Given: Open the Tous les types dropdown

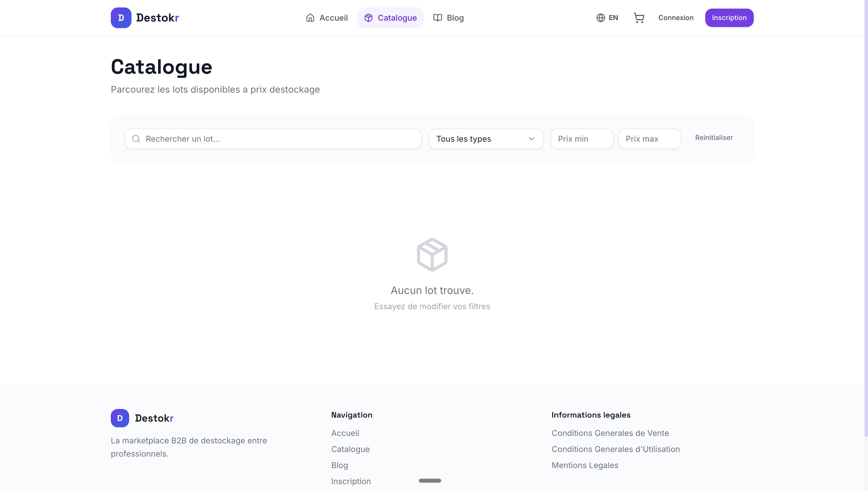Looking at the screenshot, I should pyautogui.click(x=486, y=139).
